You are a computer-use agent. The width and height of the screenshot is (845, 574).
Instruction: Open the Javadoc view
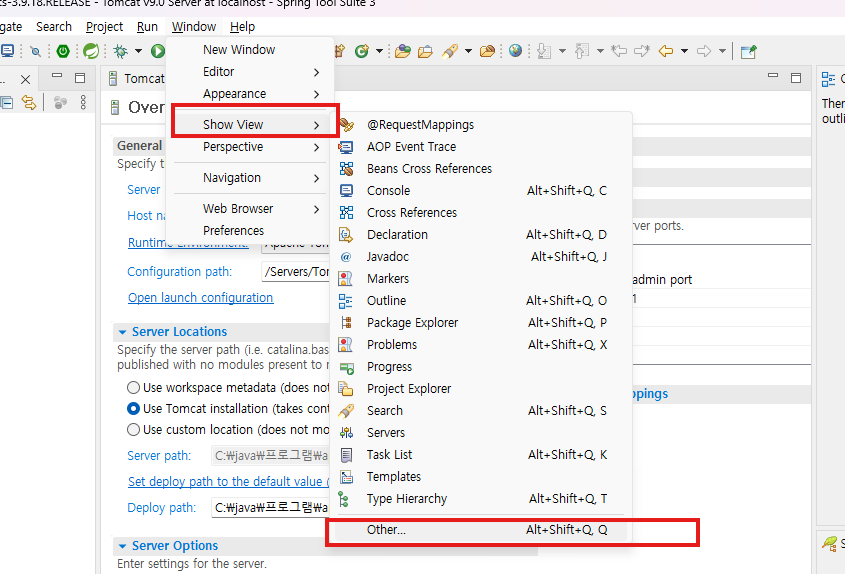(480, 257)
